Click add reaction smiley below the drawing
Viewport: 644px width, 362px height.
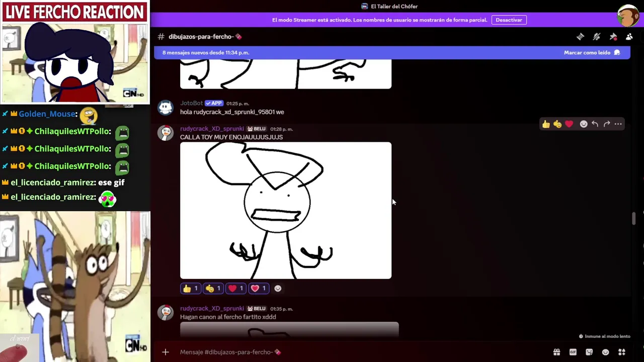[278, 289]
